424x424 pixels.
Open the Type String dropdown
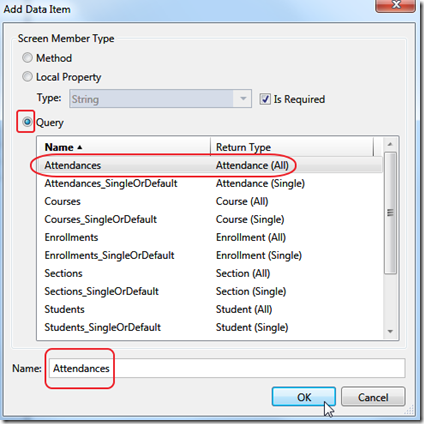coord(160,99)
